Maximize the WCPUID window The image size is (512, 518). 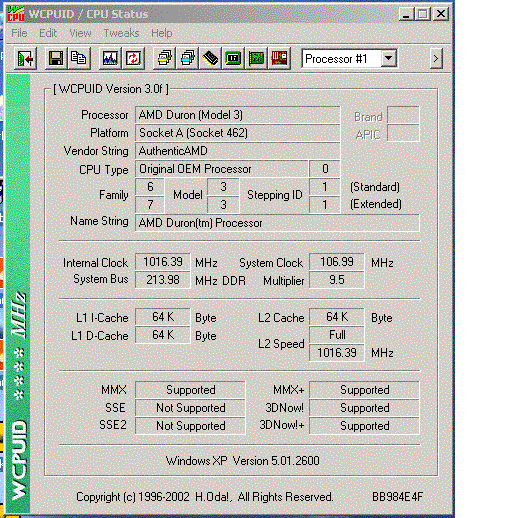tap(423, 14)
